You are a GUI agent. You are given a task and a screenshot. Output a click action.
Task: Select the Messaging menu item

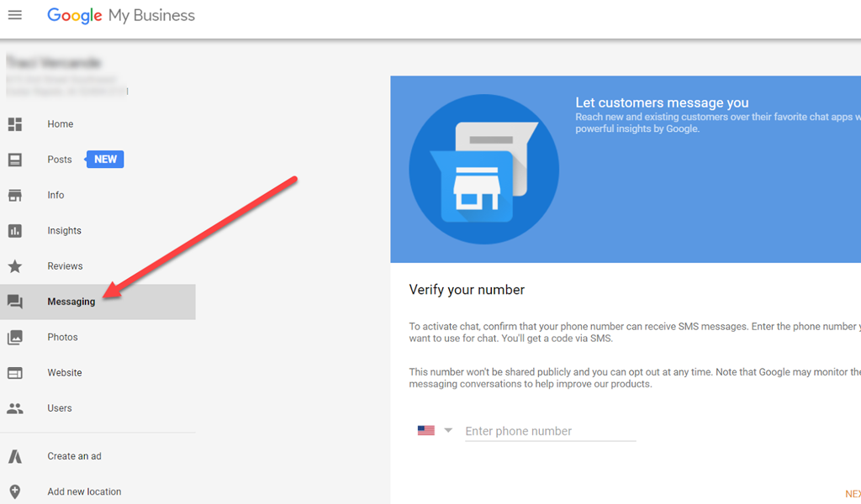pyautogui.click(x=98, y=302)
